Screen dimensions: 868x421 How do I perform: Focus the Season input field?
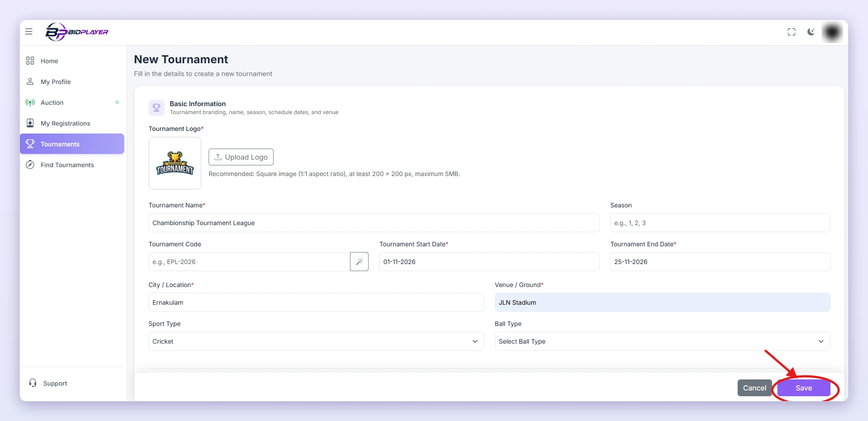coord(720,222)
